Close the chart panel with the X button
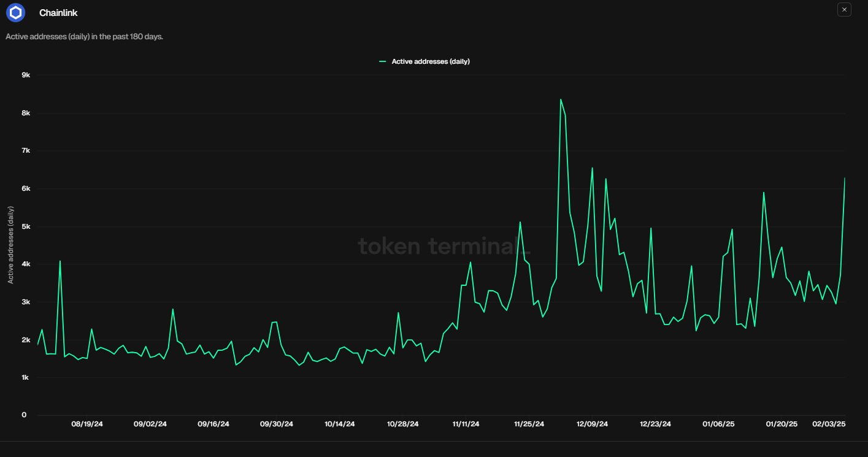The height and width of the screenshot is (457, 868). point(844,10)
